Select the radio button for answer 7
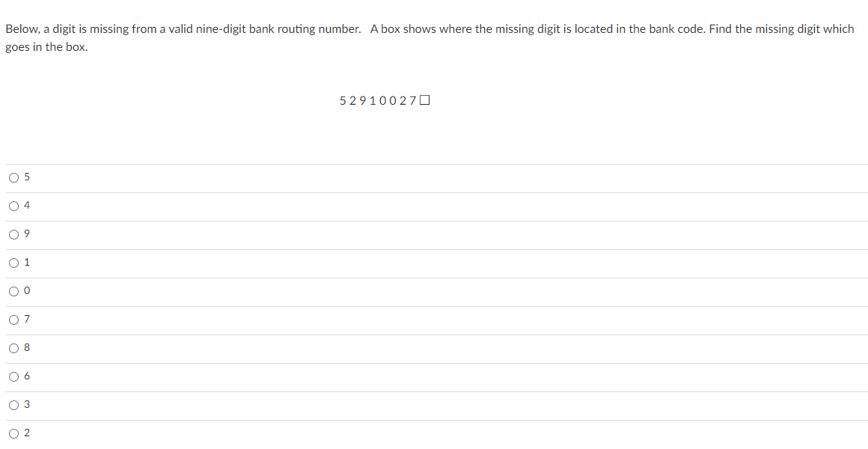 [x=14, y=319]
